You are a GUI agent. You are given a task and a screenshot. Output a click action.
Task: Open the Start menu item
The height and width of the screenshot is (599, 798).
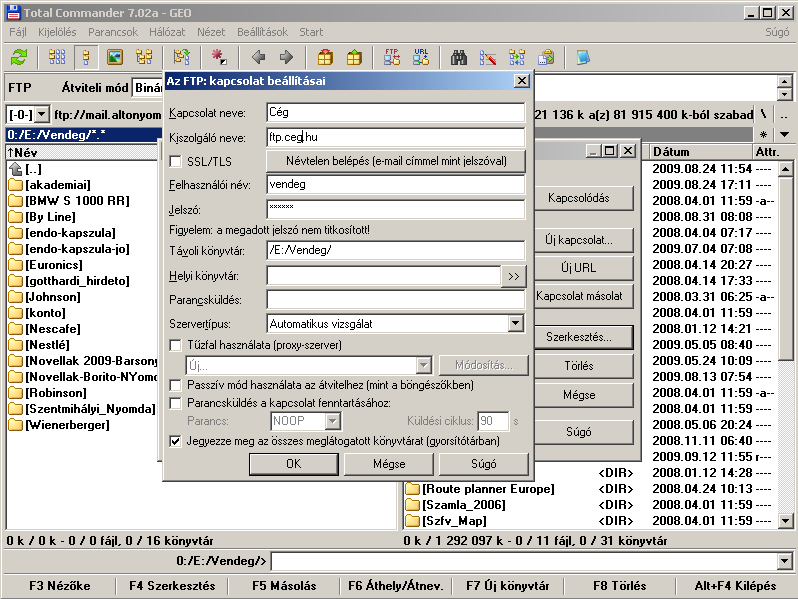[x=311, y=32]
